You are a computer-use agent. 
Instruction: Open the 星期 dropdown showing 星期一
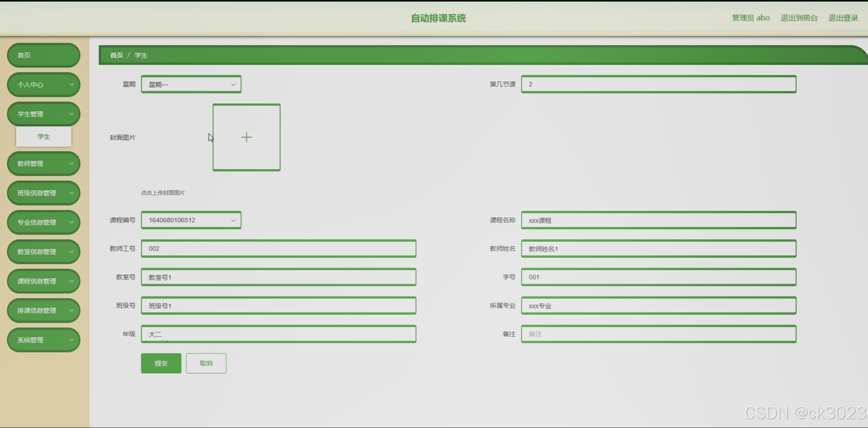(x=191, y=84)
